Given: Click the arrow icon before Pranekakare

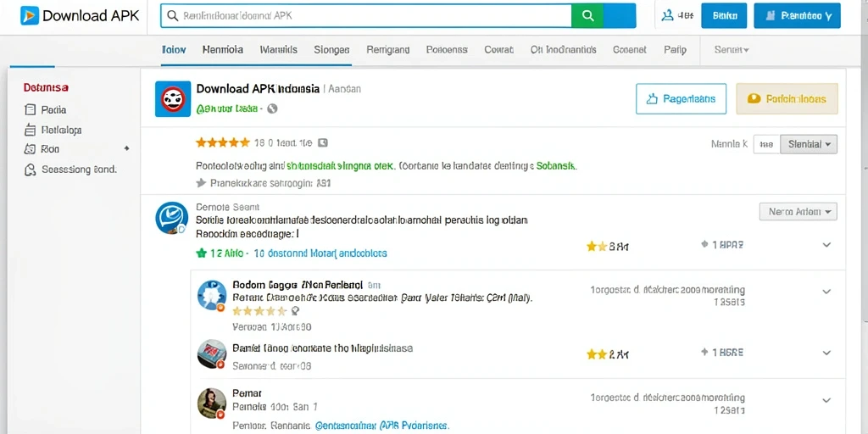Looking at the screenshot, I should point(200,183).
